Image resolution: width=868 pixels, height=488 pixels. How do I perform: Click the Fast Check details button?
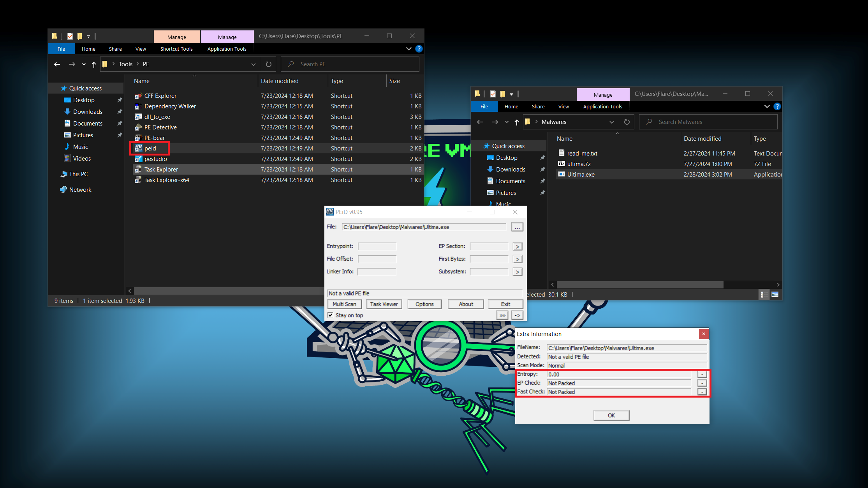(702, 392)
